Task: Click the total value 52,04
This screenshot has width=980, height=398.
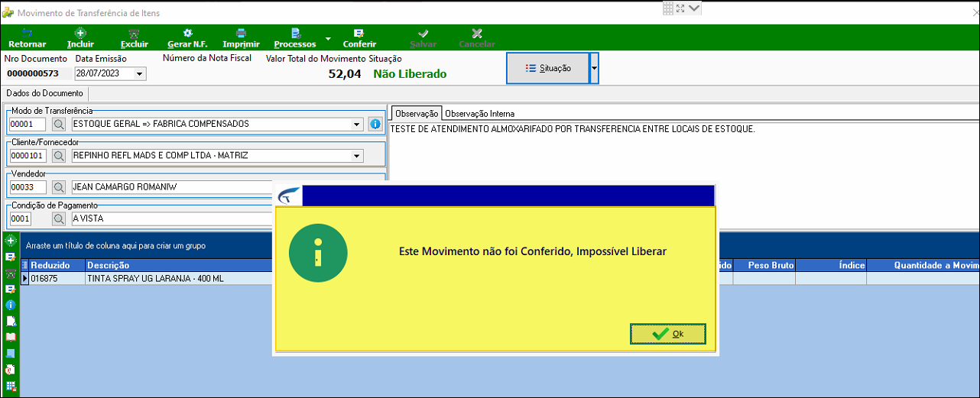Action: click(345, 74)
